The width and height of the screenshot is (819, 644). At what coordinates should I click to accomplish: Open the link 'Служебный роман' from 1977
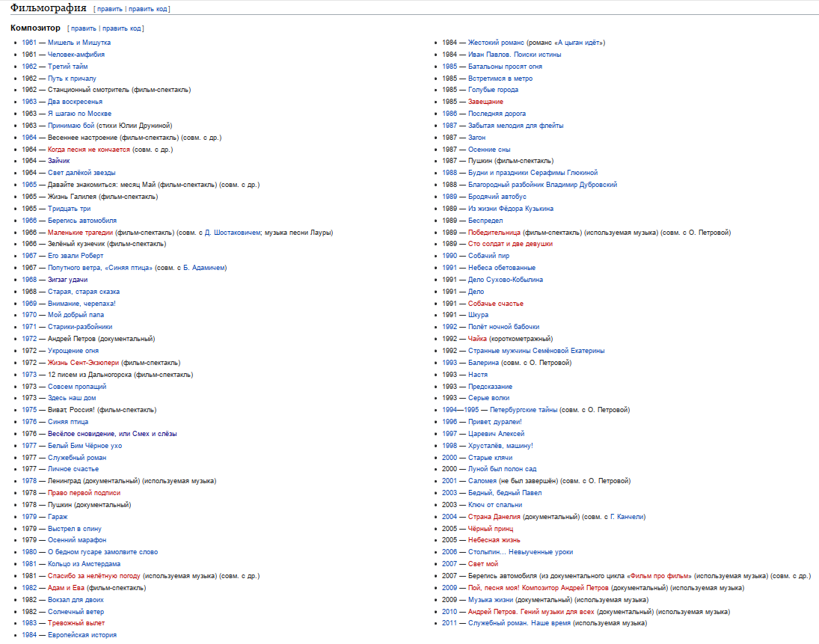tap(77, 458)
